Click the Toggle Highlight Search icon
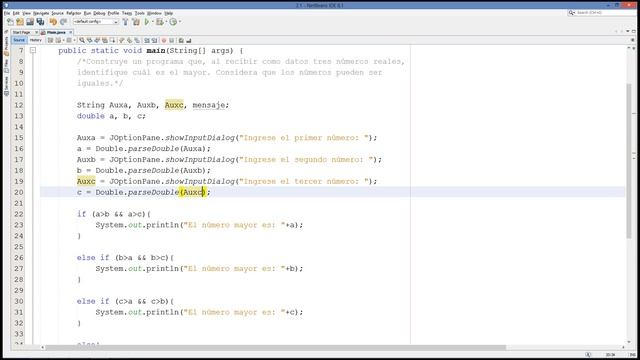The image size is (640, 360). coord(105,40)
